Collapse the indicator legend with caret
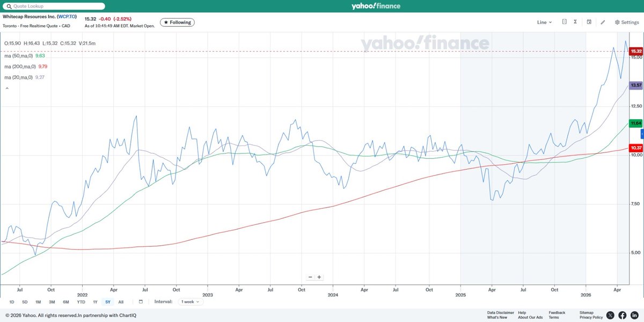The width and height of the screenshot is (644, 322). [x=7, y=88]
